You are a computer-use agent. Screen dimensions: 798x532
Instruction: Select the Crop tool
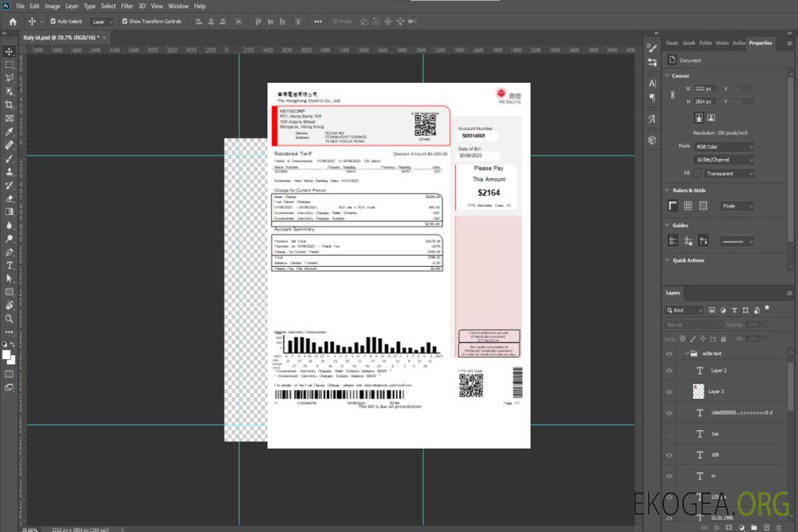click(10, 105)
